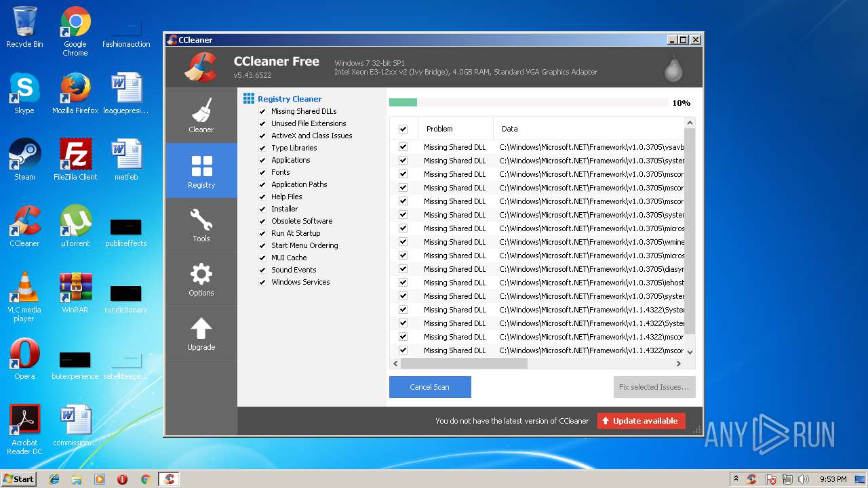Open the Start menu

pos(19,479)
